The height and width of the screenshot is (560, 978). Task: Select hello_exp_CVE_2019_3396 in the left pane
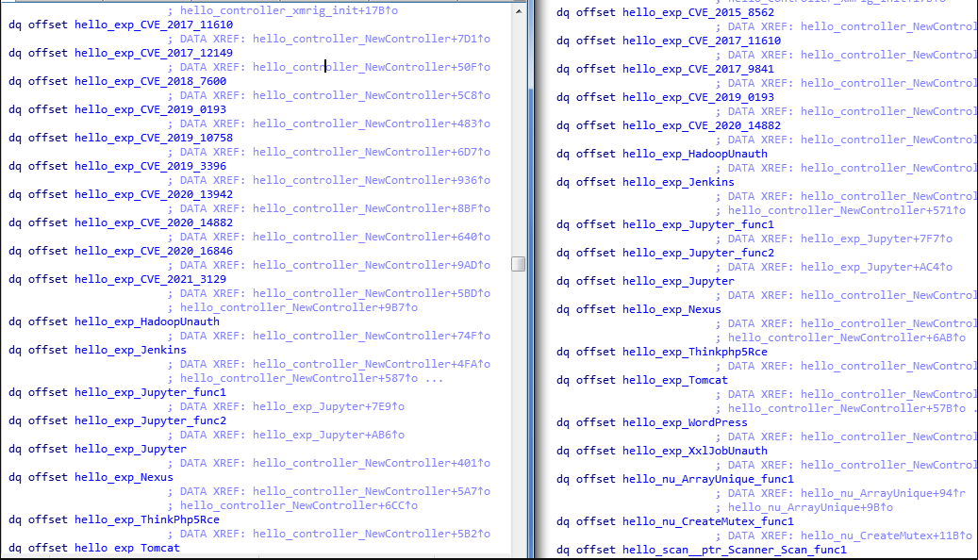coord(150,166)
